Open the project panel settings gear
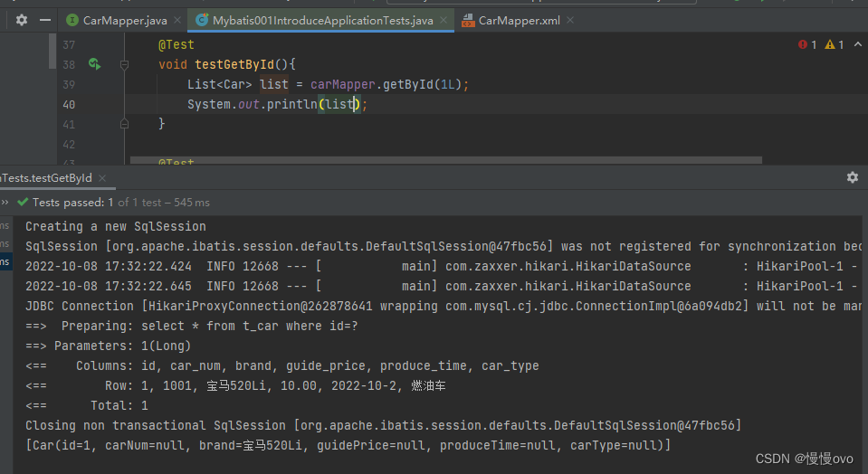The width and height of the screenshot is (868, 474). pyautogui.click(x=22, y=21)
